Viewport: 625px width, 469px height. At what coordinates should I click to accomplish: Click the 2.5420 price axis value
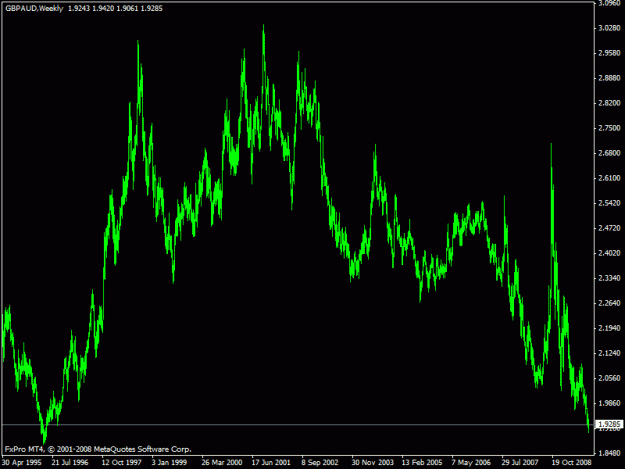609,203
